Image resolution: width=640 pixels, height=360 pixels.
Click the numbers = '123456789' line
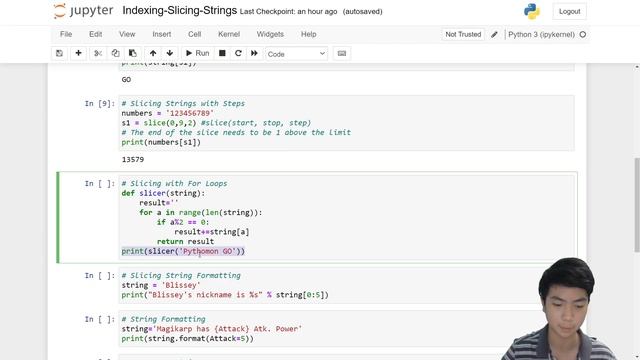[x=167, y=113]
